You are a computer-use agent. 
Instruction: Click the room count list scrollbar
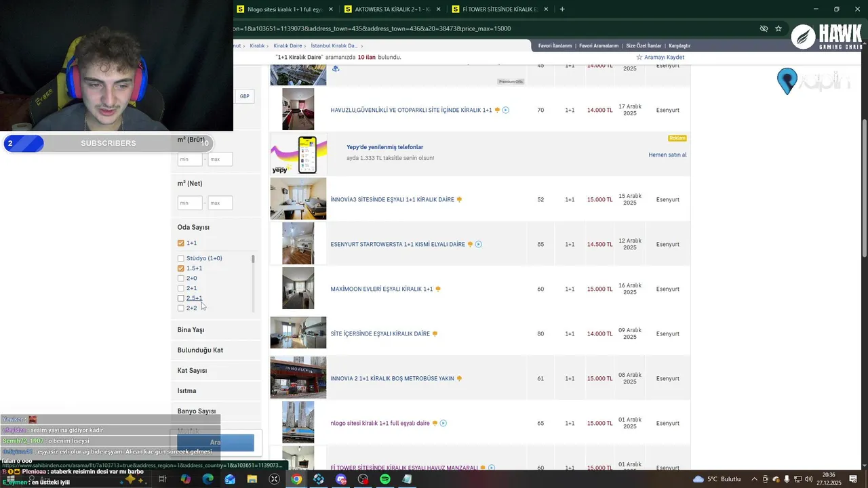[x=253, y=259]
